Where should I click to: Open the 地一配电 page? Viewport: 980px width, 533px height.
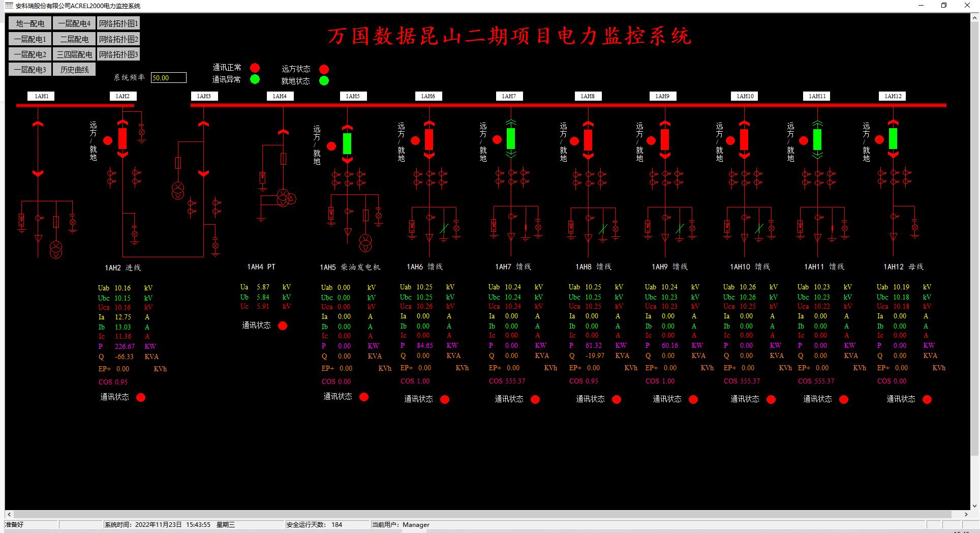coord(30,23)
